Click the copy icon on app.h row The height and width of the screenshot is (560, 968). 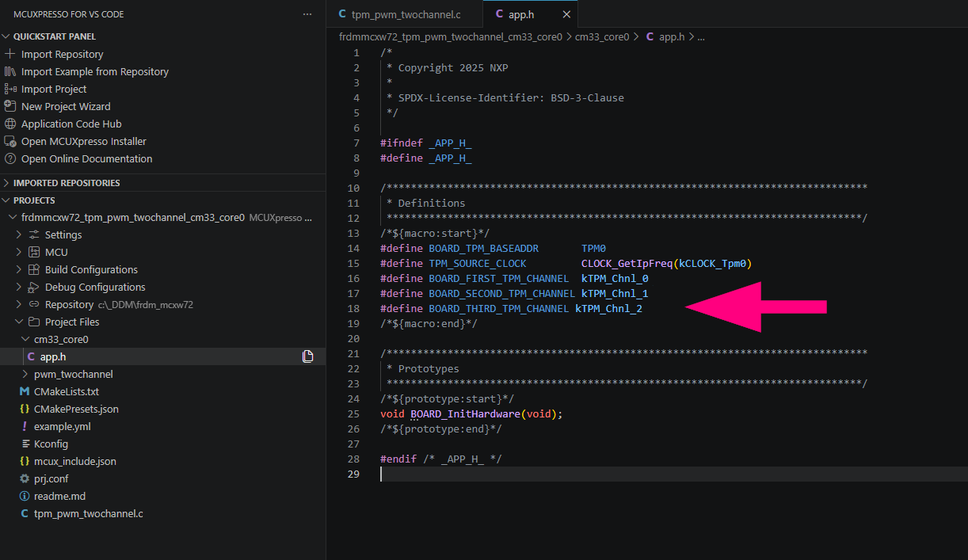click(307, 356)
